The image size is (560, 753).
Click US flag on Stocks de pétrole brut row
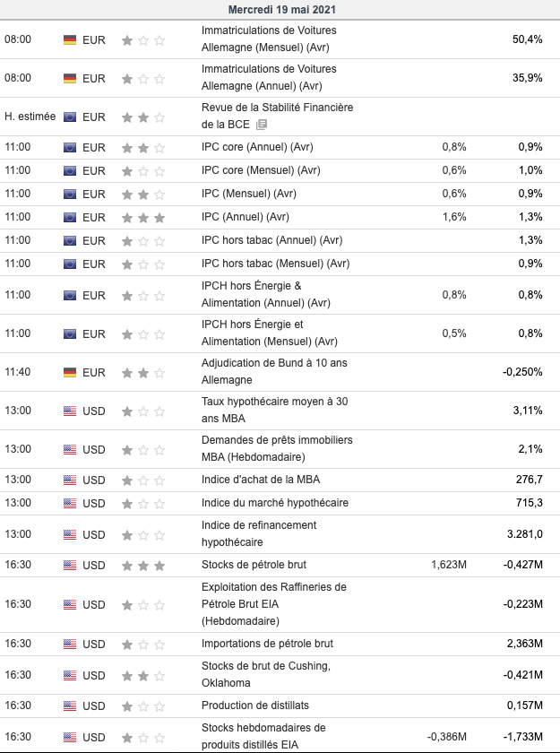[70, 565]
